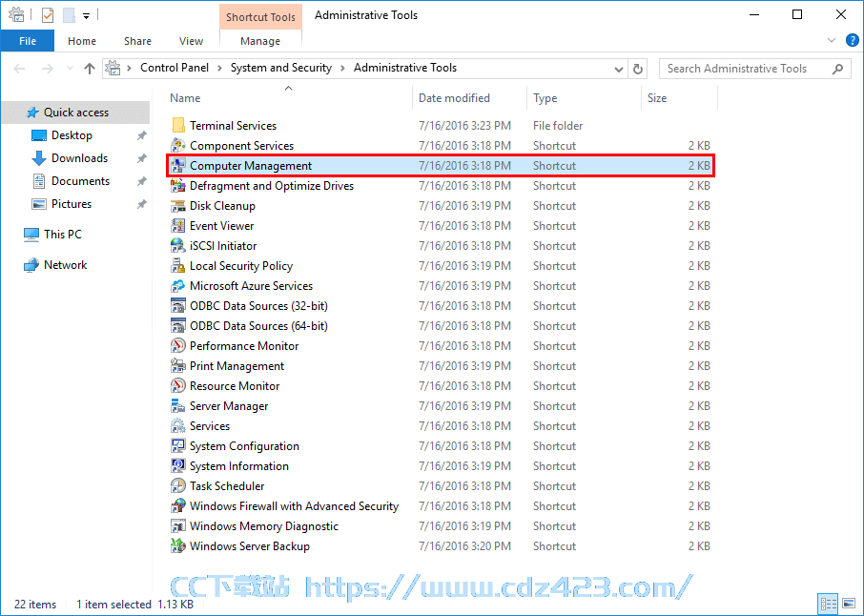
Task: Select Quick access in the navigation pane
Action: coord(76,113)
